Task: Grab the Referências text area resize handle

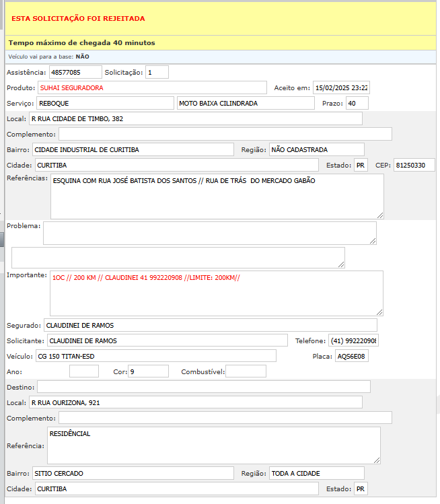Action: [x=380, y=215]
